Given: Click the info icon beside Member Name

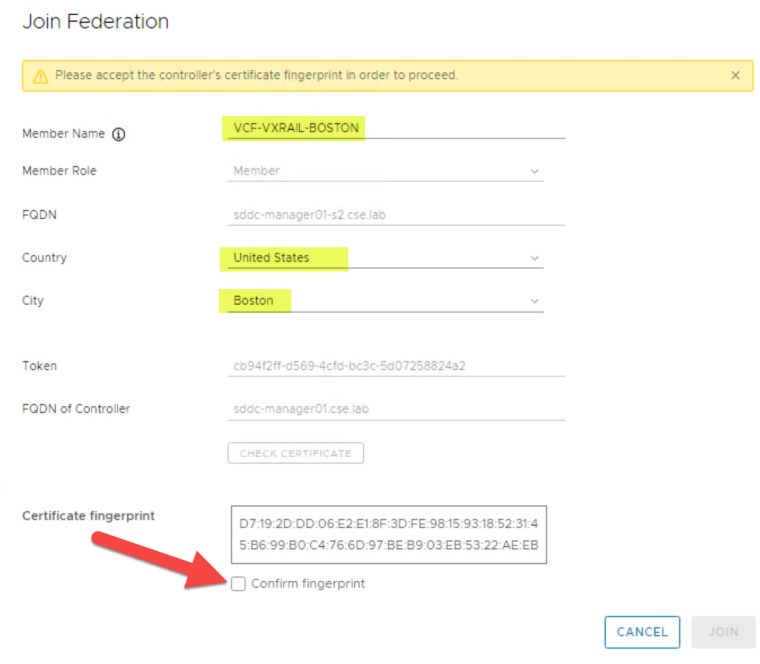Looking at the screenshot, I should click(x=118, y=135).
